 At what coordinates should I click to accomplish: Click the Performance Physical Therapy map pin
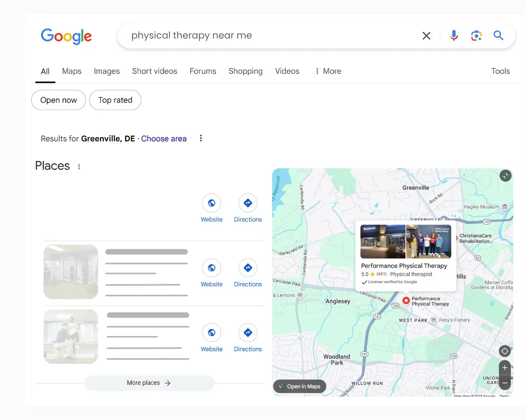[406, 300]
